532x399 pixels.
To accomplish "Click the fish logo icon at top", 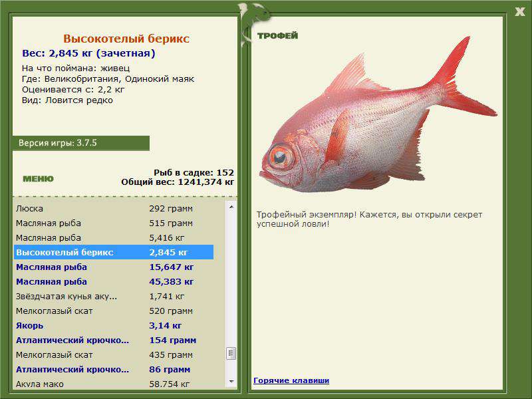I will click(254, 23).
